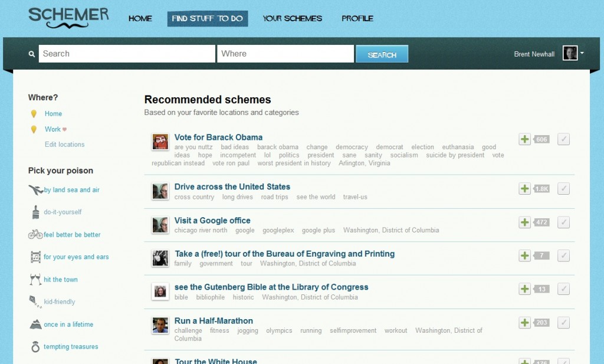Open the user account dropdown arrow
Screen dimensions: 604x364
pos(582,53)
